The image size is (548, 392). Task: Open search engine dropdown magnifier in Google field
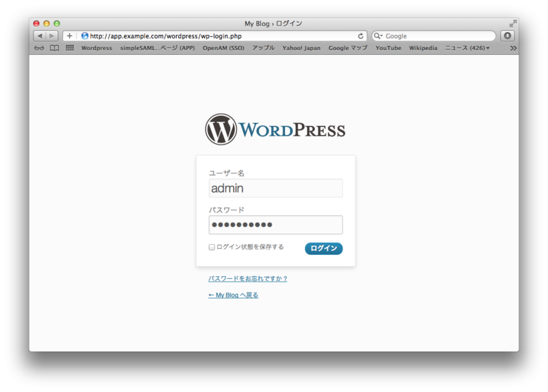click(378, 36)
